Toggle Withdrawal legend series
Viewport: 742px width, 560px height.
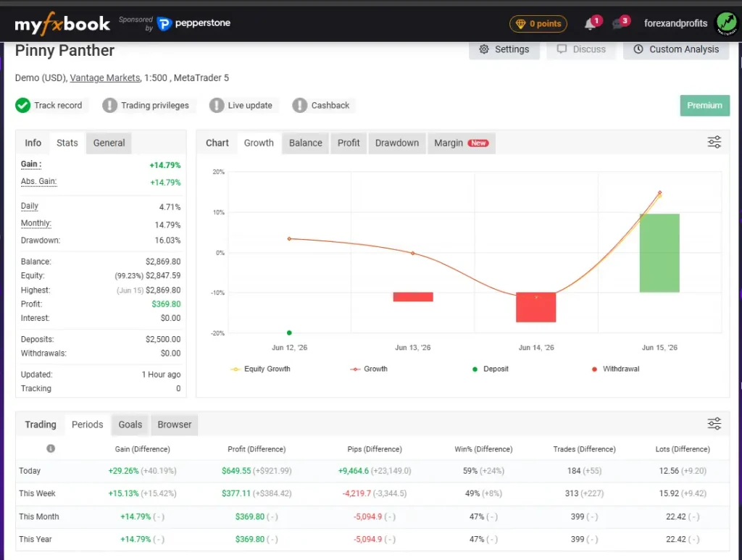point(615,369)
